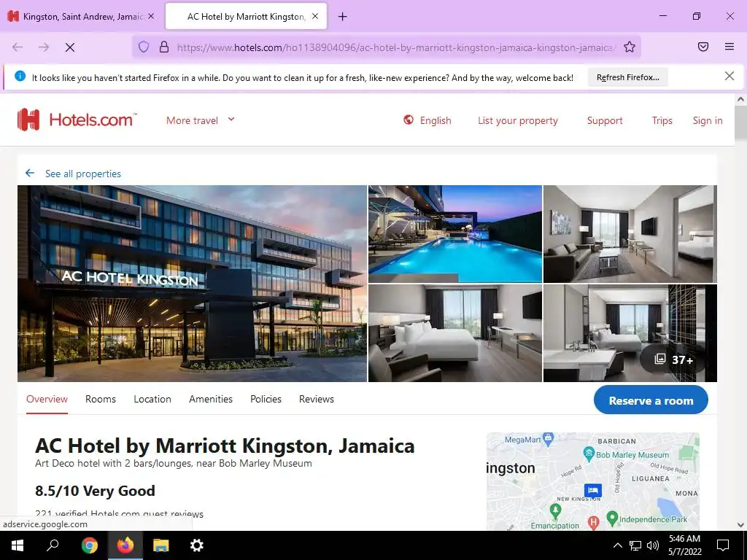The width and height of the screenshot is (747, 560).
Task: Expand the More travel dropdown
Action: point(201,120)
